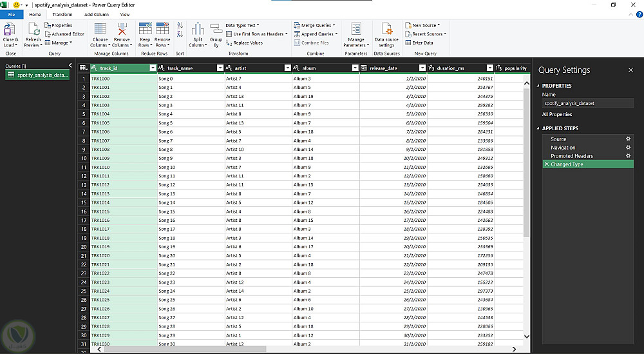644x354 pixels.
Task: Open All Properties link
Action: pyautogui.click(x=557, y=114)
